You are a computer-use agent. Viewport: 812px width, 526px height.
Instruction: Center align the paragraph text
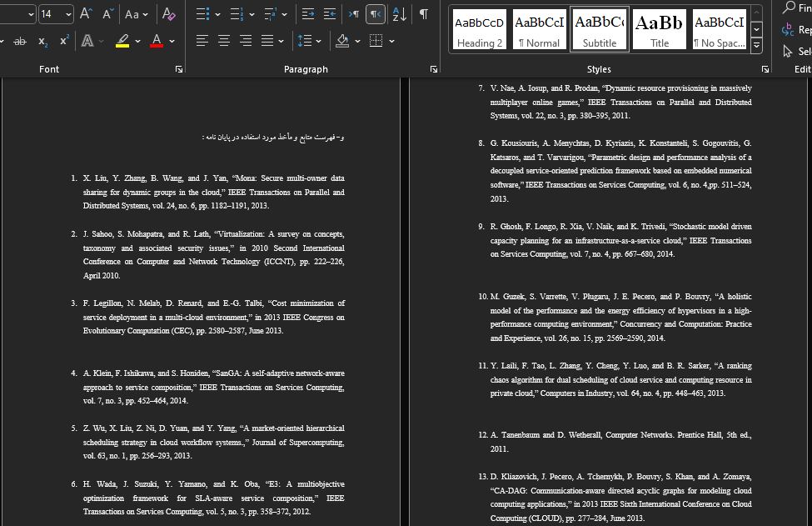224,40
